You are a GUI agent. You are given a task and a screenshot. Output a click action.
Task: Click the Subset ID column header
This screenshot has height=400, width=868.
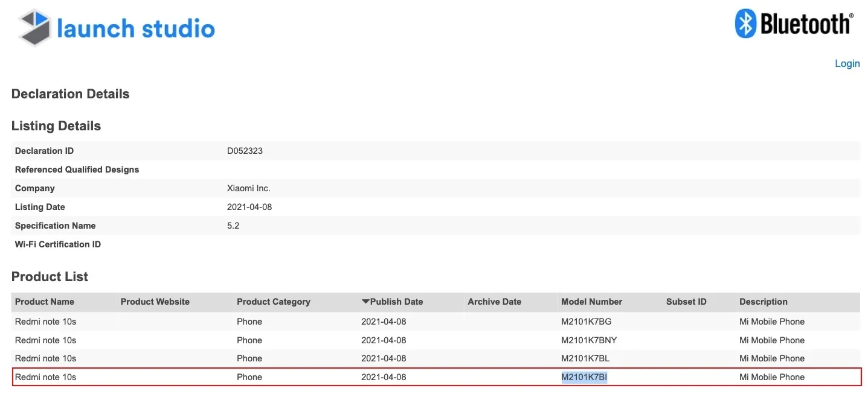[x=686, y=302]
